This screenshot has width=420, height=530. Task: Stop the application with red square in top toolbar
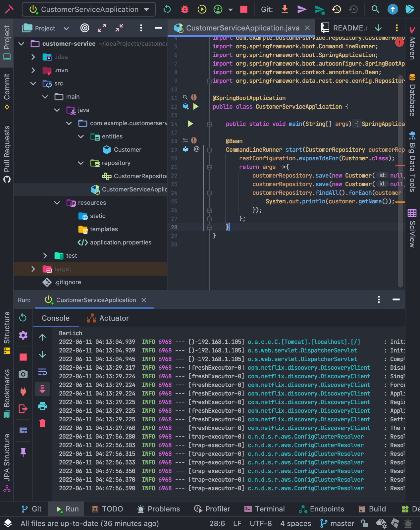(244, 9)
